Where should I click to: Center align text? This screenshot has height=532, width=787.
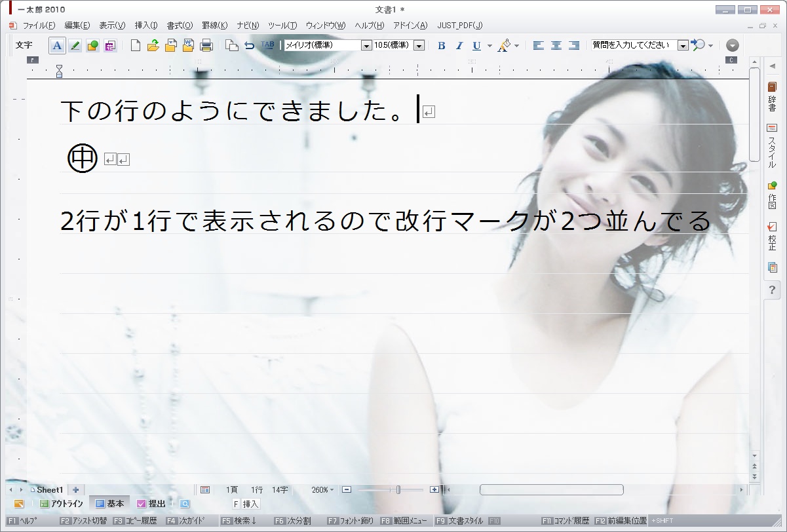(x=556, y=45)
